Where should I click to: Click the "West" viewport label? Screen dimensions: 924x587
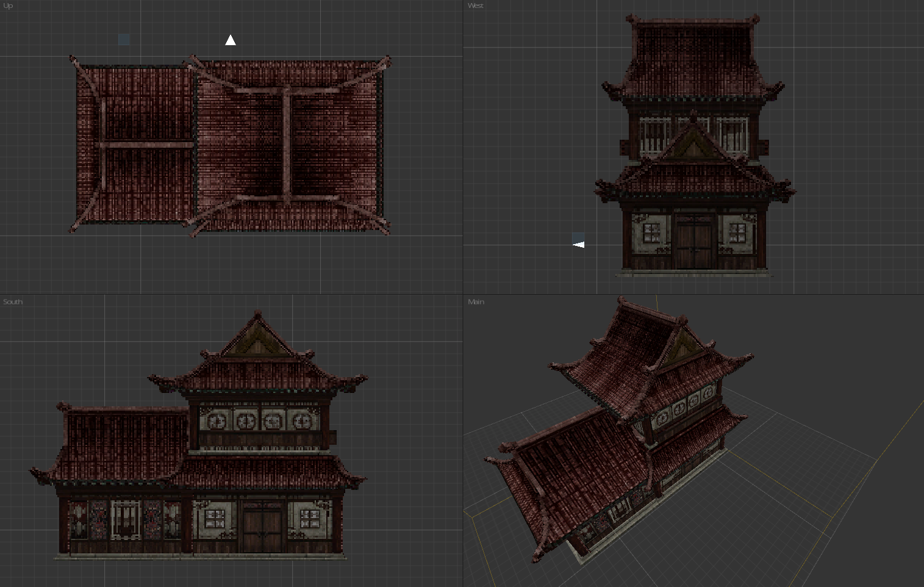[475, 5]
